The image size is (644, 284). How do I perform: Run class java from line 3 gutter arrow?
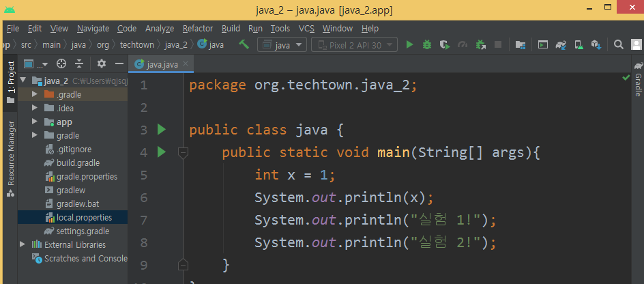[x=162, y=130]
